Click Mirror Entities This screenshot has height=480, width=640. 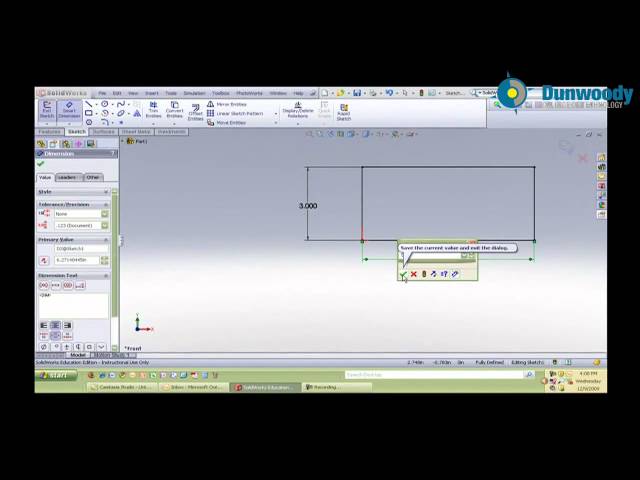(x=227, y=104)
